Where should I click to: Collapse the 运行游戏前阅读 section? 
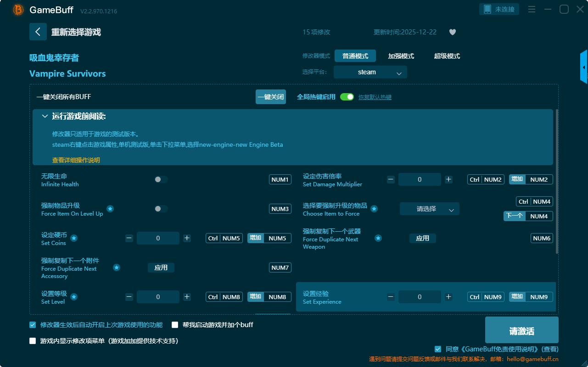click(45, 117)
